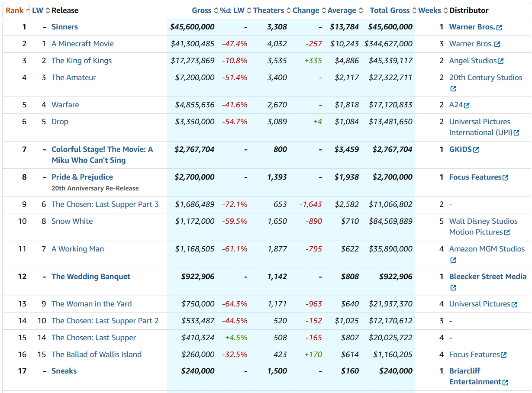
Task: Open the Sneaks release link
Action: (x=64, y=371)
